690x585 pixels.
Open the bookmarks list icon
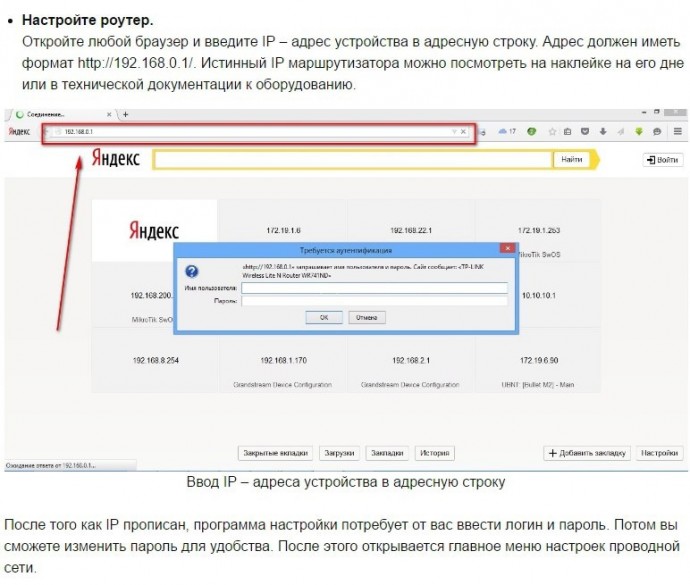(568, 131)
